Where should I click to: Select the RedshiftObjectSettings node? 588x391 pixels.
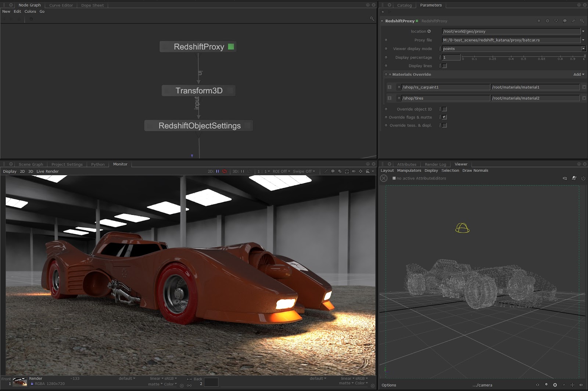[199, 126]
